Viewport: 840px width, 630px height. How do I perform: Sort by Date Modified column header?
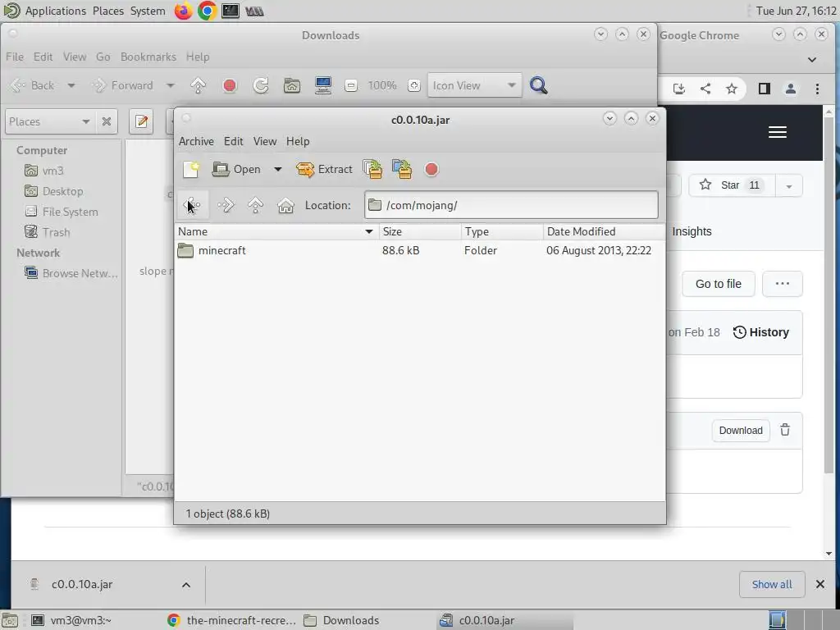(604, 231)
